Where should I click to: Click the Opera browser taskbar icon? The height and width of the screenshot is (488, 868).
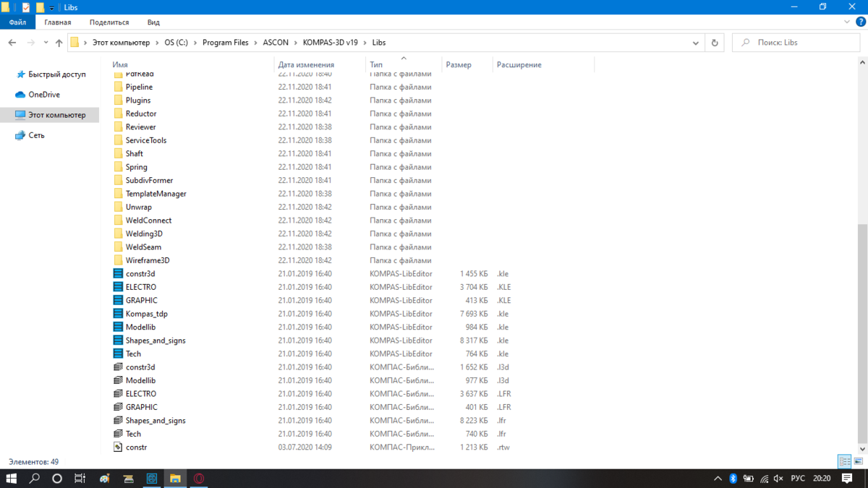coord(199,479)
